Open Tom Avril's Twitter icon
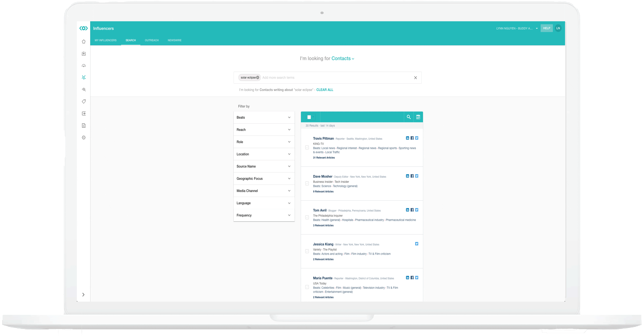 tap(416, 210)
